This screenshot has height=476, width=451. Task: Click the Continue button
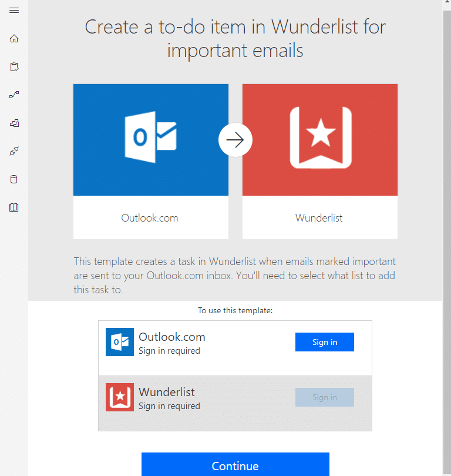click(235, 465)
